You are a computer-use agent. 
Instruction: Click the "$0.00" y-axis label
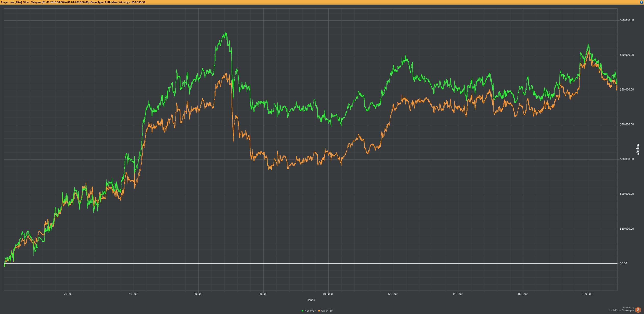click(623, 263)
